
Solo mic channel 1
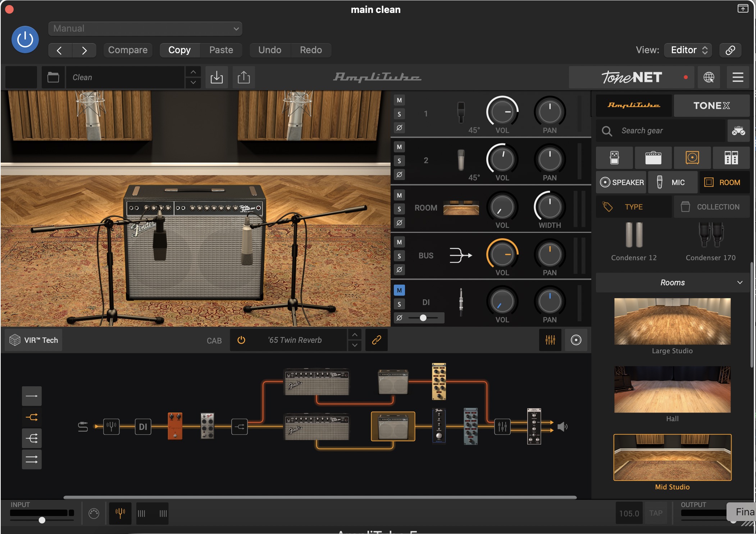click(x=399, y=114)
